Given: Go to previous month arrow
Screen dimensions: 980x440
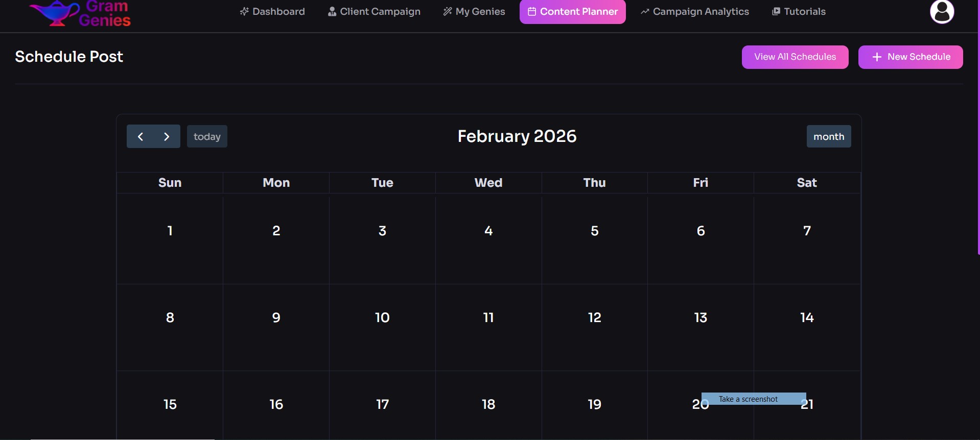Looking at the screenshot, I should 140,136.
